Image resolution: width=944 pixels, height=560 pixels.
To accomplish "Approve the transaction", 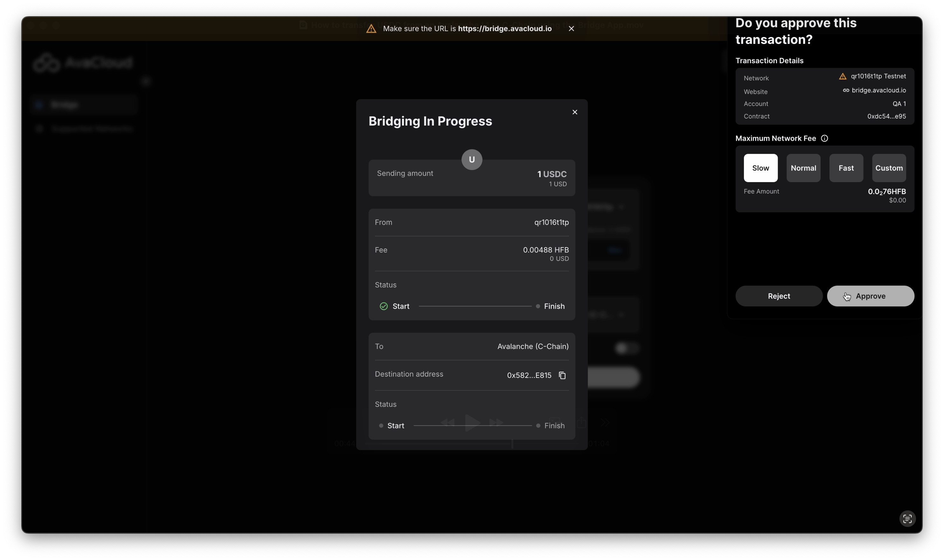I will 870,296.
